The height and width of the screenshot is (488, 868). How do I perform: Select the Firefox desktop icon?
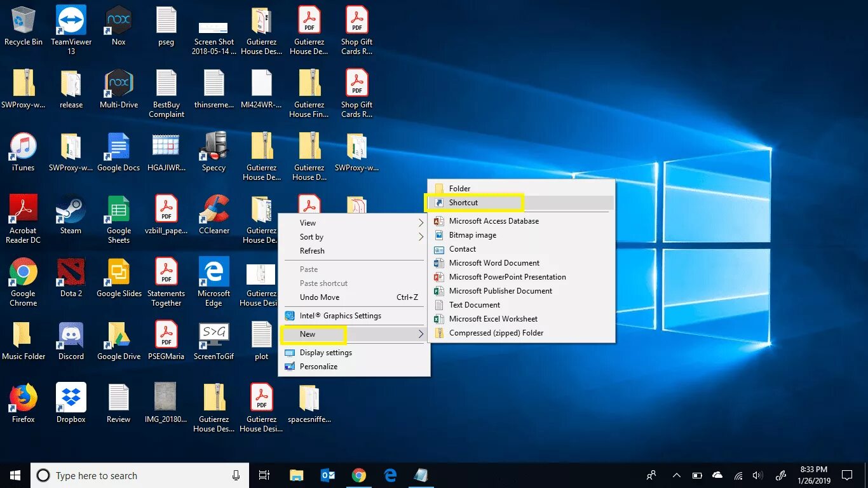click(x=24, y=403)
